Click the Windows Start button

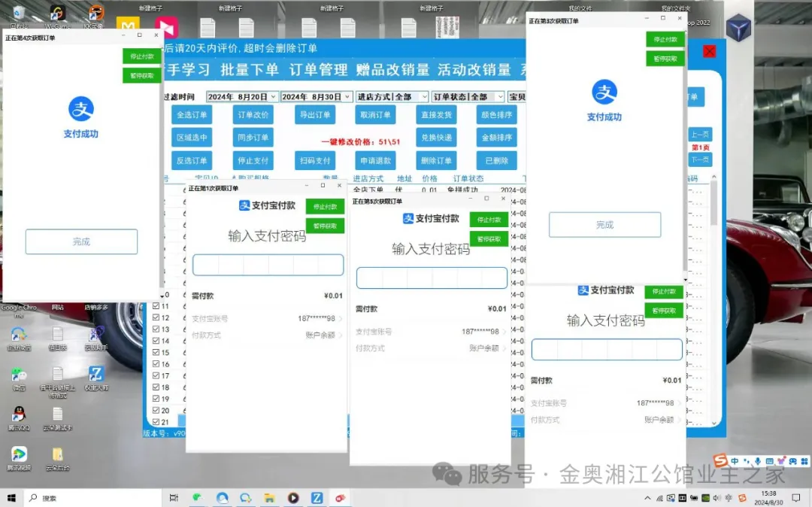[x=11, y=498]
